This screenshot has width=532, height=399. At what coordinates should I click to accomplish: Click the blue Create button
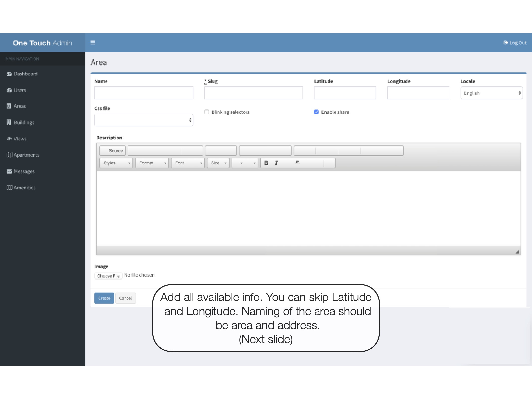coord(104,298)
